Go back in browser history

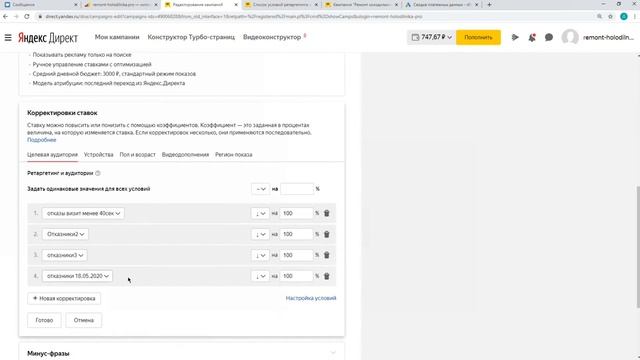click(x=5, y=16)
